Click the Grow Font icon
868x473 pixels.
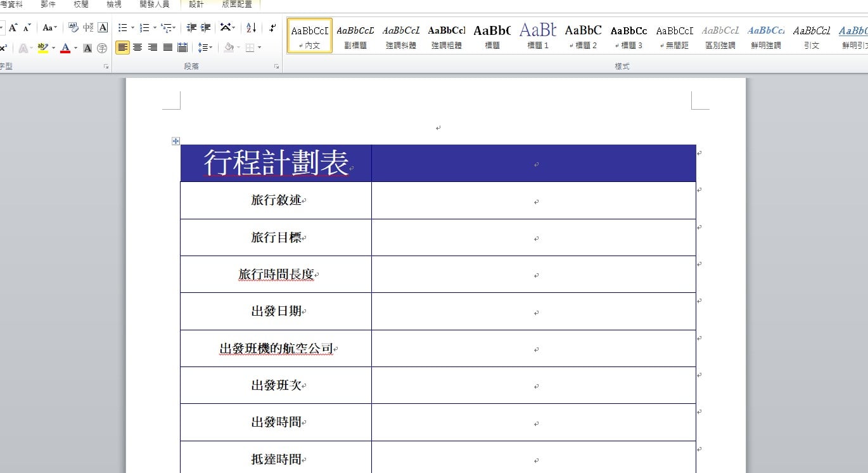[x=13, y=28]
